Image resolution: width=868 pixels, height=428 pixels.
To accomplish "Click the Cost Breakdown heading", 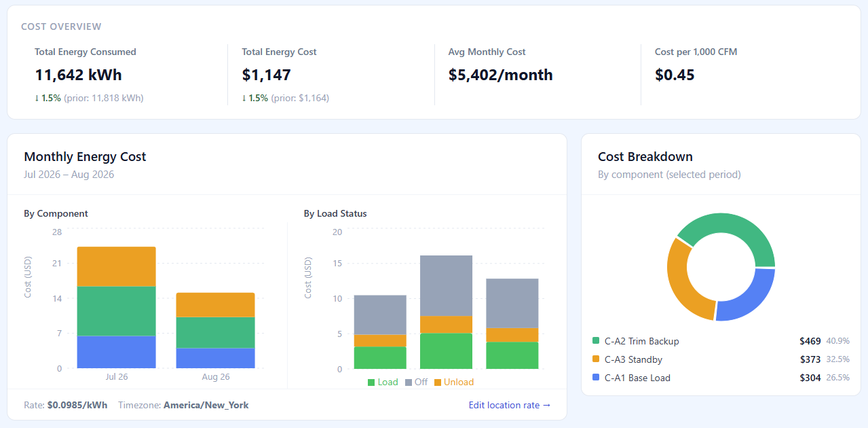I will click(645, 157).
